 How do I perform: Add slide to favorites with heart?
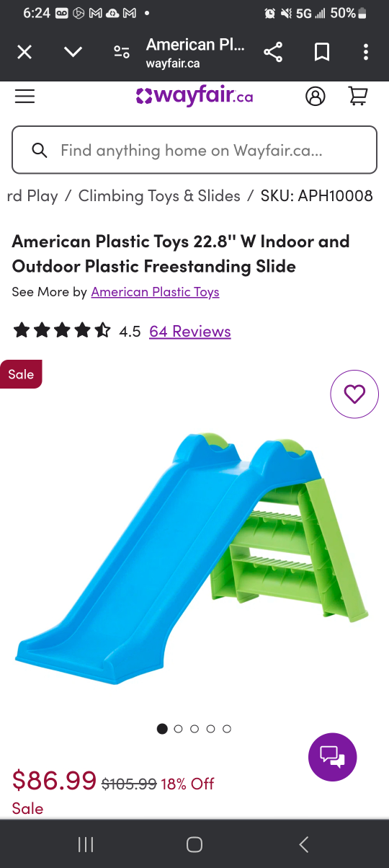coord(354,394)
